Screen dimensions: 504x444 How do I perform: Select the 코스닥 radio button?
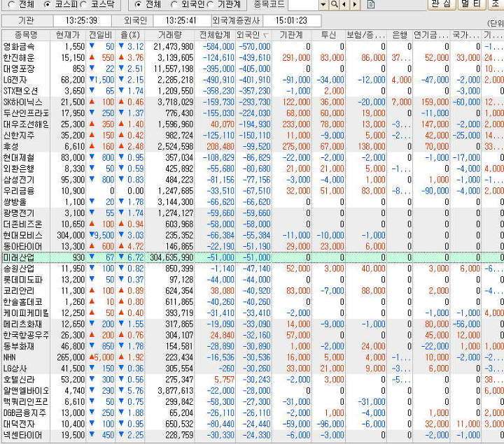(x=84, y=4)
